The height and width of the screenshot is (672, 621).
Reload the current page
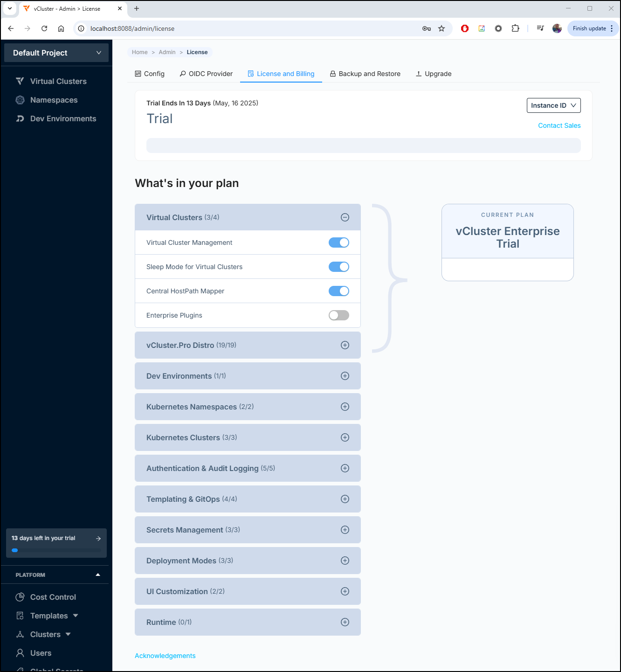[x=44, y=28]
